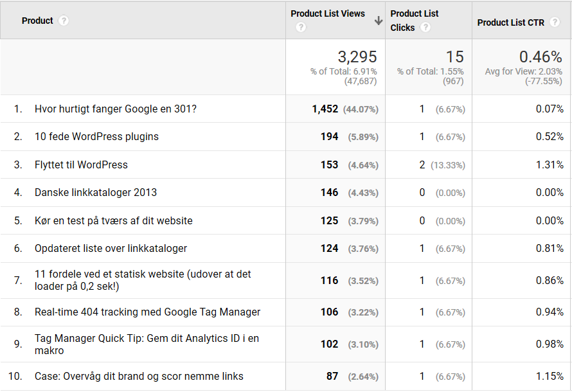The image size is (572, 392).
Task: Click "Kør en test på tværs af dit website"
Action: click(114, 221)
